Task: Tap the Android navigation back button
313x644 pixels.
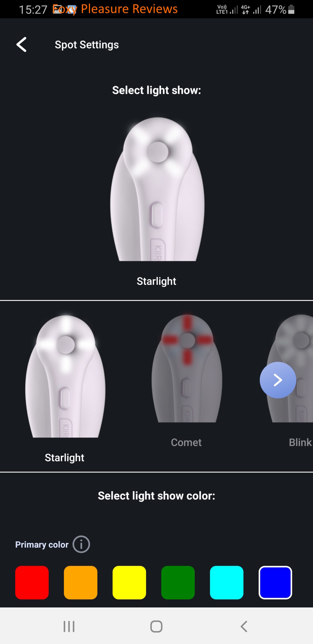Action: click(244, 626)
